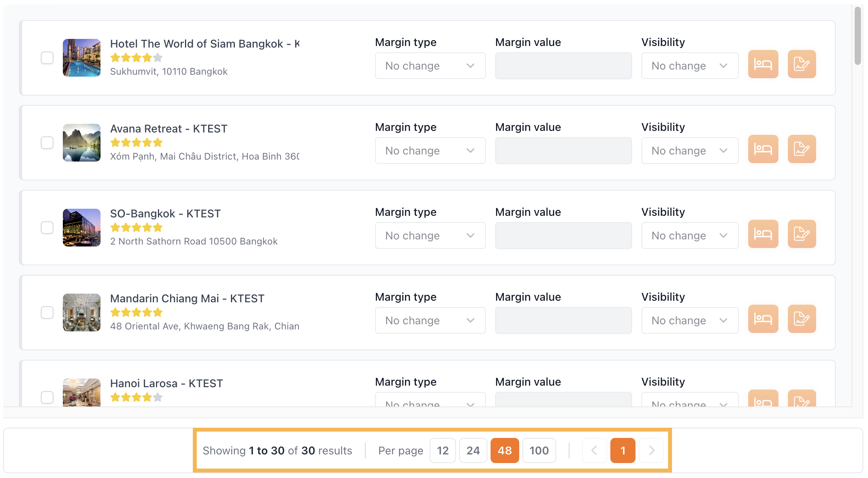Open Margin type dropdown for Mandarin Chiang Mai

(x=430, y=320)
